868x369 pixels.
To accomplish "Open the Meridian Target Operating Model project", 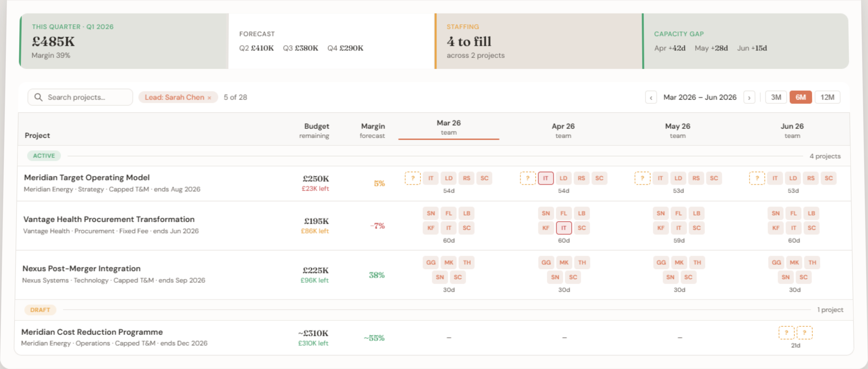I will tap(86, 177).
